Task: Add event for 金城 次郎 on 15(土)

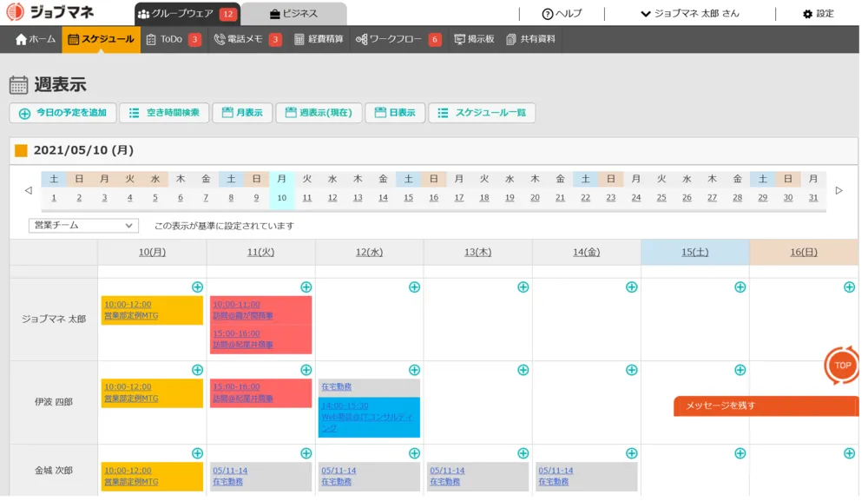Action: tap(740, 453)
